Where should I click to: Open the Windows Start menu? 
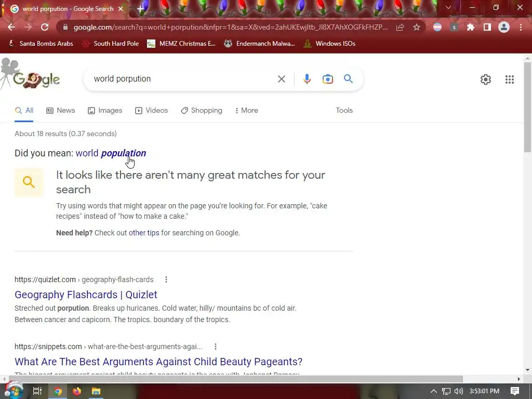click(x=14, y=391)
